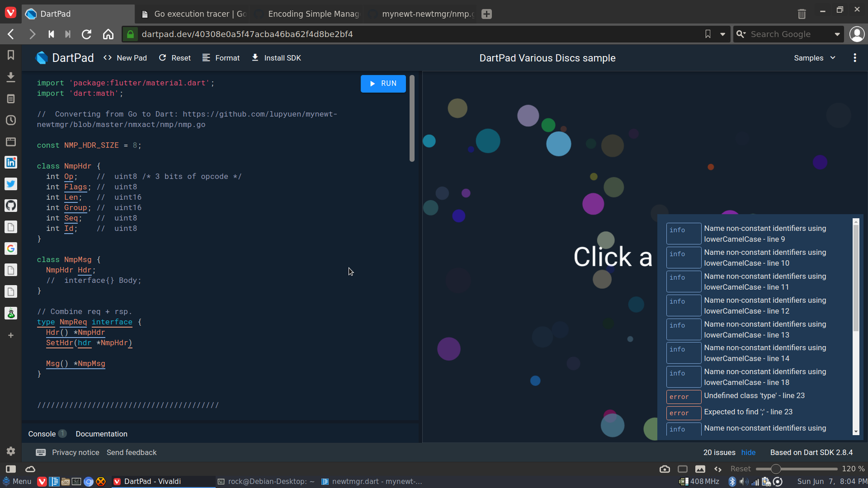Switch to the Documentation tab

click(101, 434)
